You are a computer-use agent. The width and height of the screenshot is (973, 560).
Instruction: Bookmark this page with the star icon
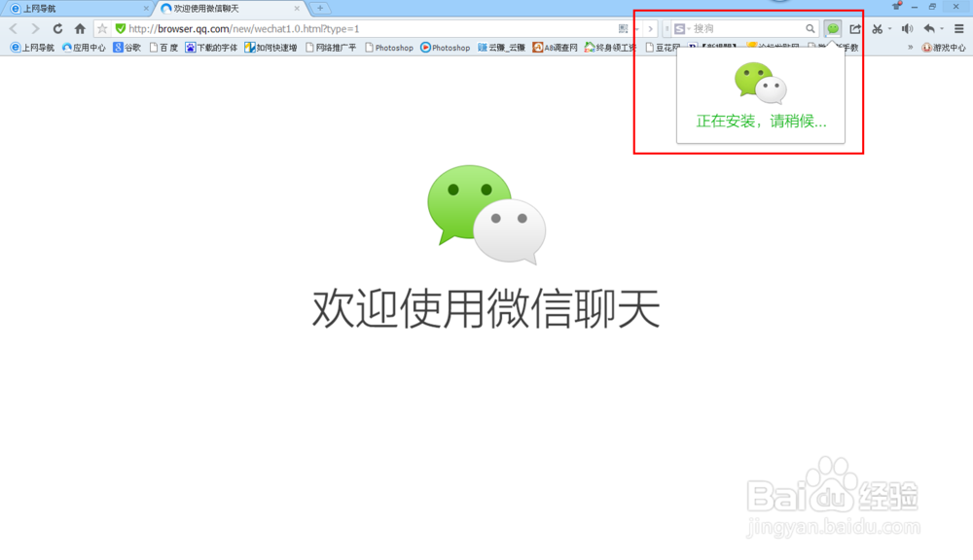pos(102,28)
